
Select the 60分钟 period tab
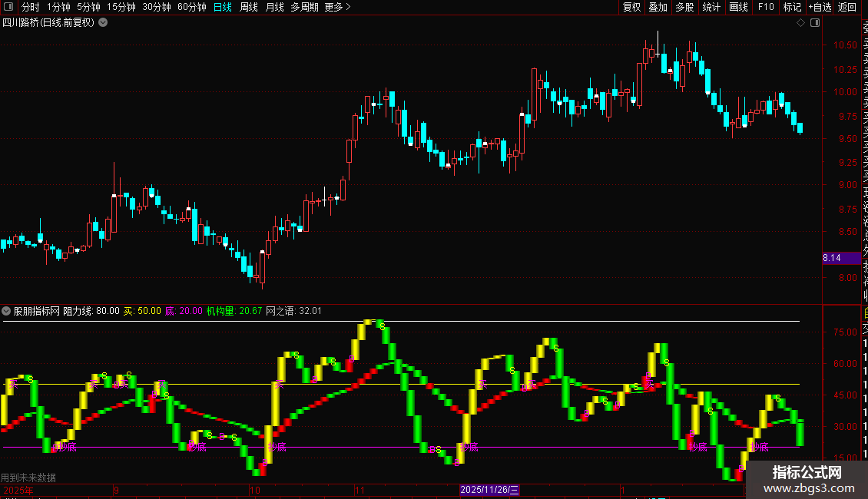tap(192, 7)
